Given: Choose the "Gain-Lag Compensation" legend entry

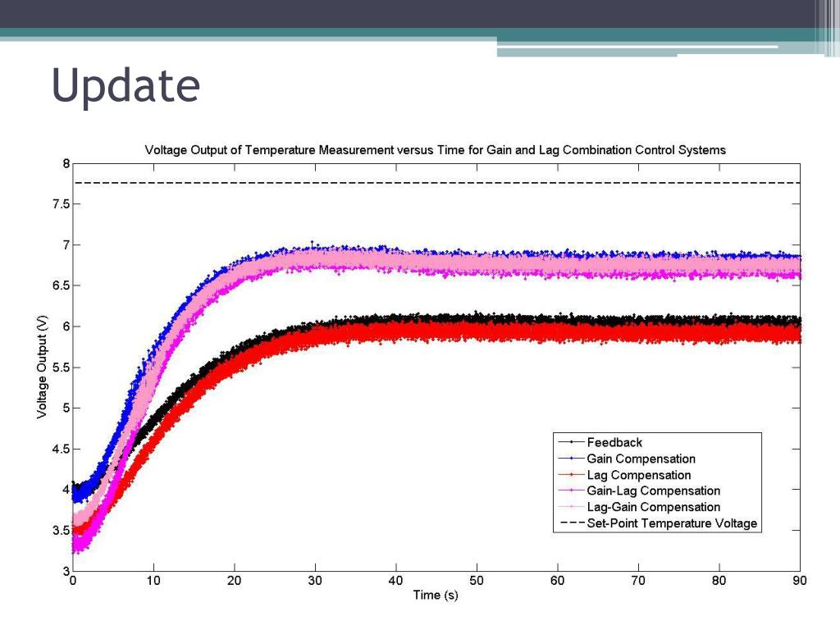Looking at the screenshot, I should [639, 491].
